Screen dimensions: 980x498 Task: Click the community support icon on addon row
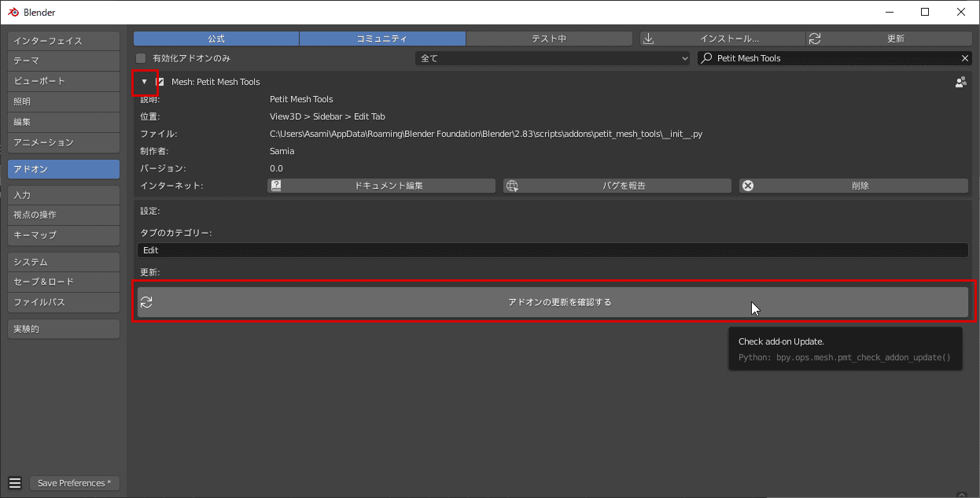click(x=960, y=82)
